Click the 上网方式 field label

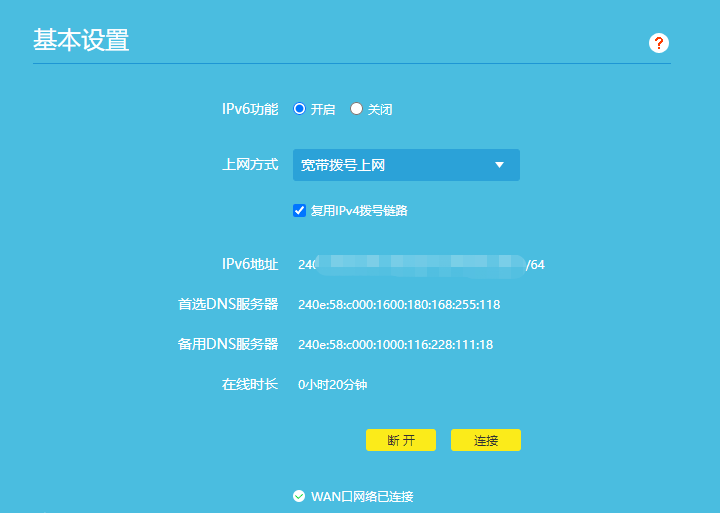click(x=249, y=164)
